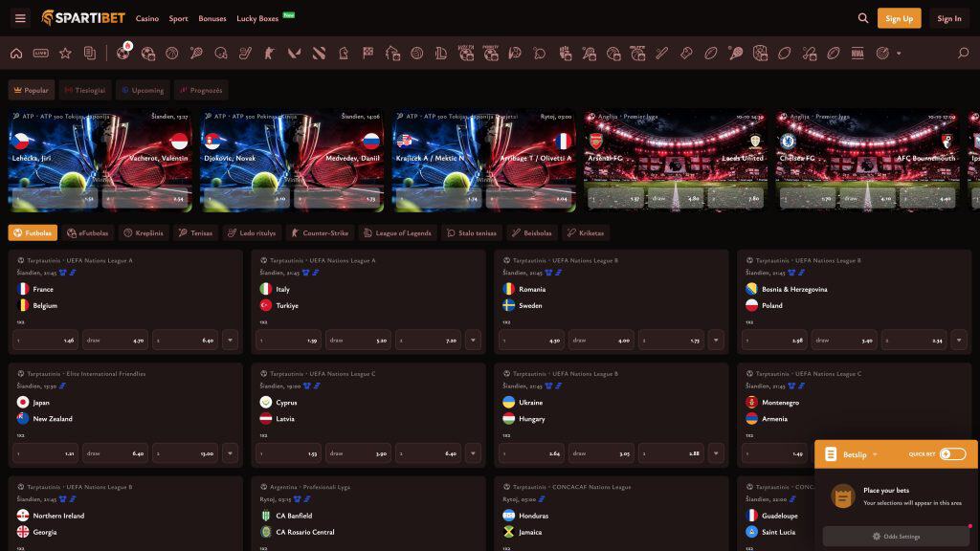Select the hockey stick sport icon
This screenshot has width=980, height=551.
(245, 54)
